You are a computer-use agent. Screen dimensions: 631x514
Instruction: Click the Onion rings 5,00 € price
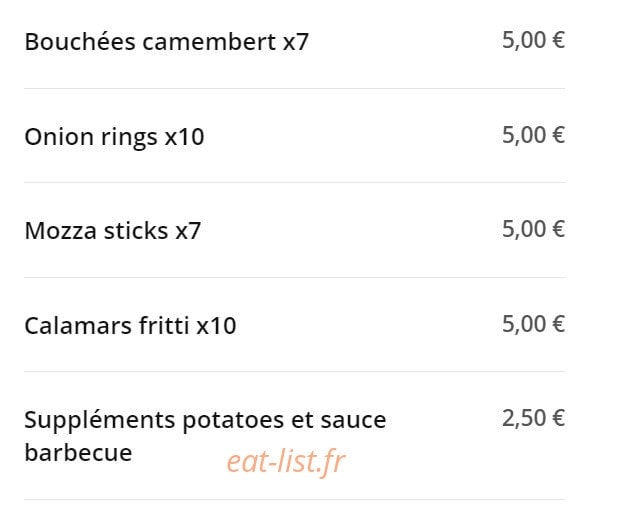[534, 135]
